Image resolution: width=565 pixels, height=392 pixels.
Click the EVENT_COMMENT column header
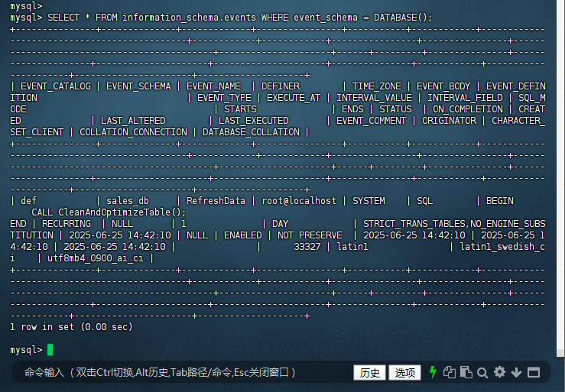[371, 121]
